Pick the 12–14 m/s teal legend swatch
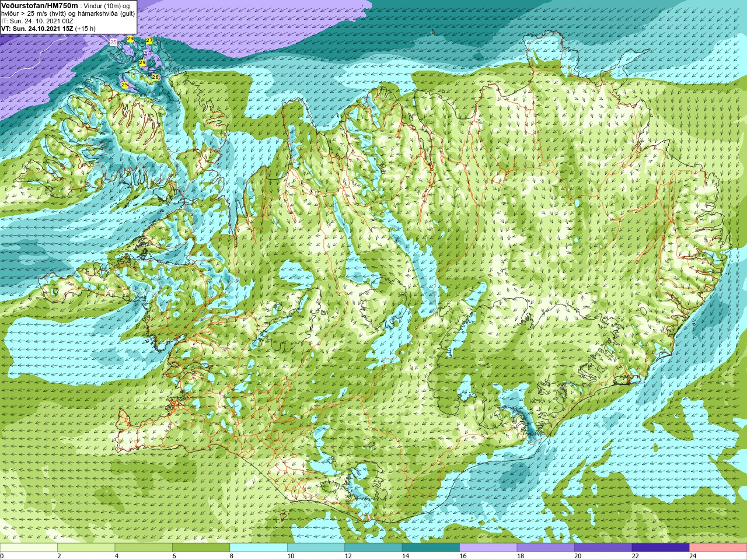The height and width of the screenshot is (560, 747). click(x=373, y=548)
